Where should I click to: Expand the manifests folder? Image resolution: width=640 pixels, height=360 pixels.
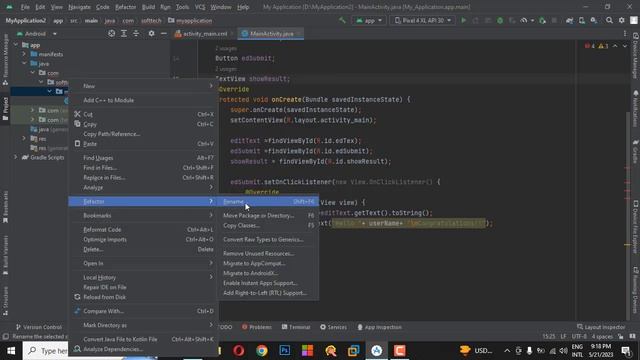click(24, 54)
